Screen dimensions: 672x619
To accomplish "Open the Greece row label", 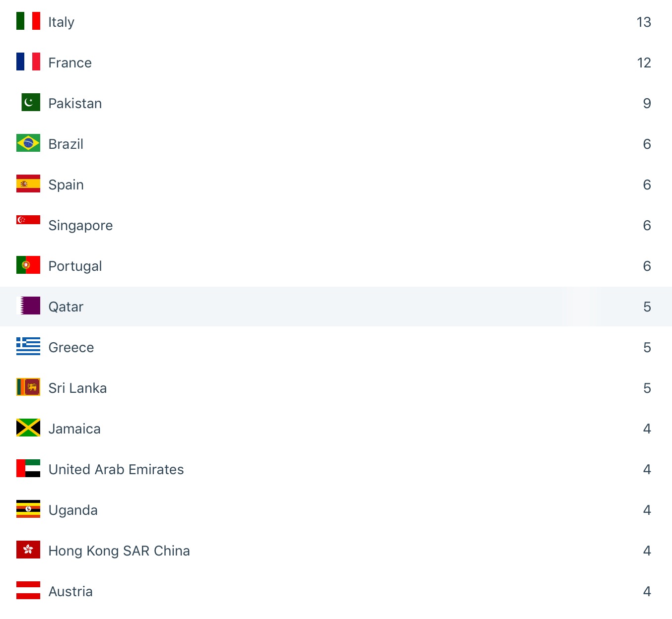I will coord(71,347).
